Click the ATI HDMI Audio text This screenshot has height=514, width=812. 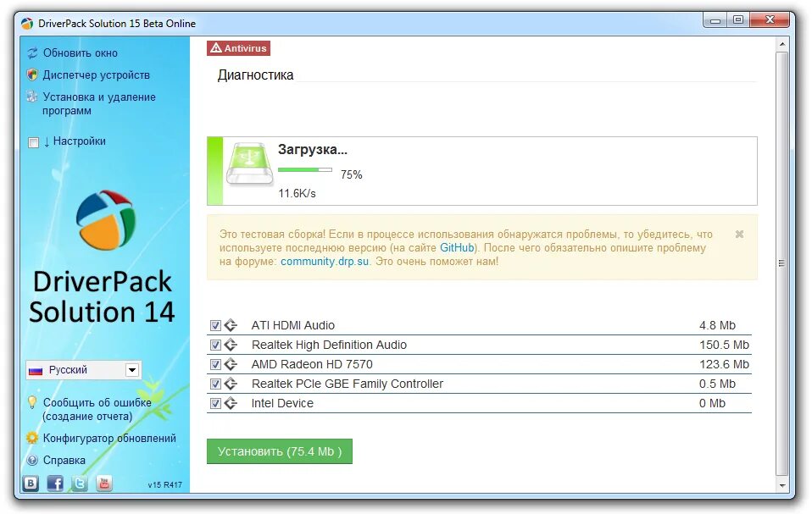coord(293,325)
